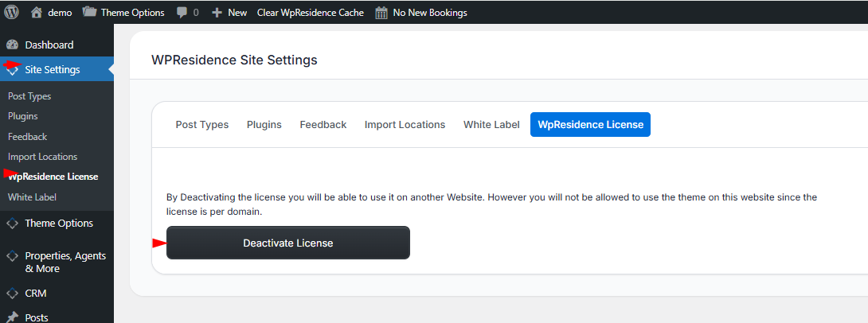Click the CRM diamond icon
This screenshot has height=323, width=868.
(12, 293)
